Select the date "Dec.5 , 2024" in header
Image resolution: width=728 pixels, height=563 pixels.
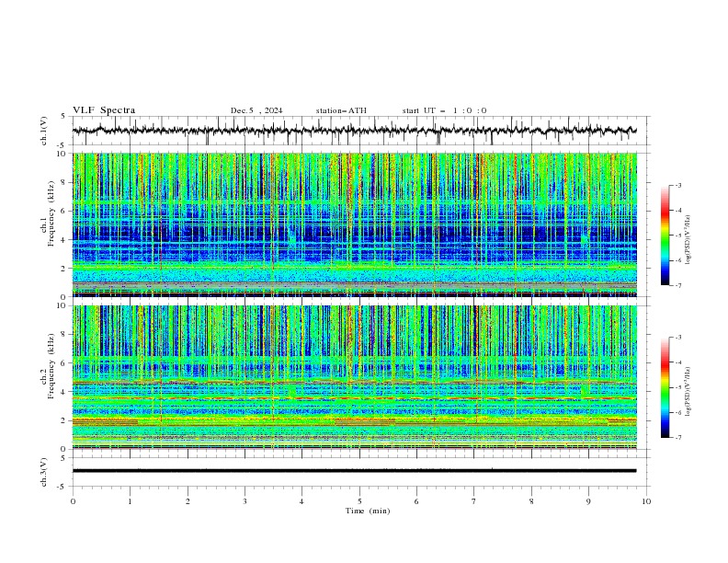point(256,110)
